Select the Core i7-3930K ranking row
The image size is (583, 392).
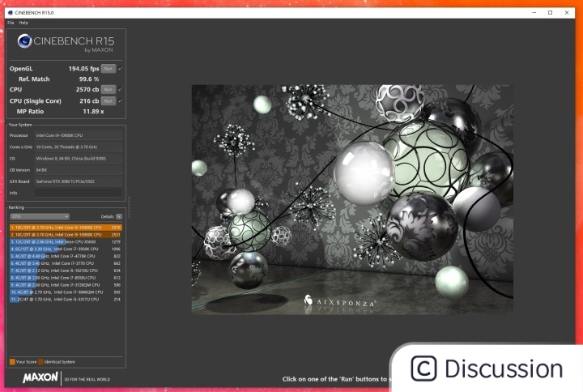[x=66, y=249]
